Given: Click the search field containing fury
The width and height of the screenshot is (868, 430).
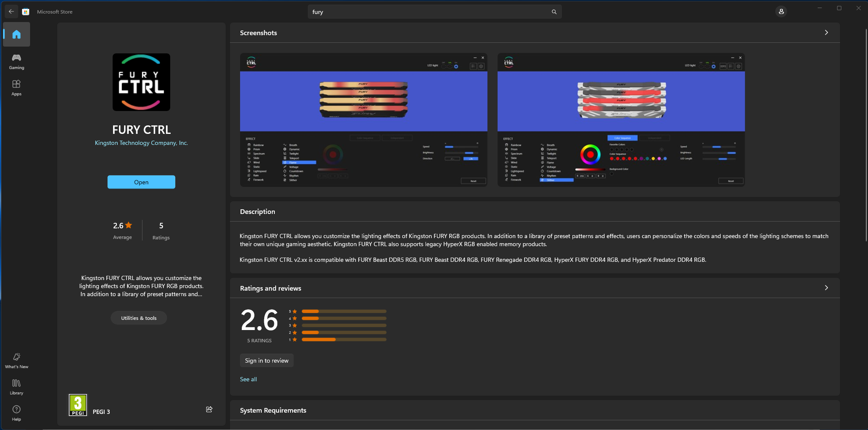Looking at the screenshot, I should pyautogui.click(x=435, y=12).
